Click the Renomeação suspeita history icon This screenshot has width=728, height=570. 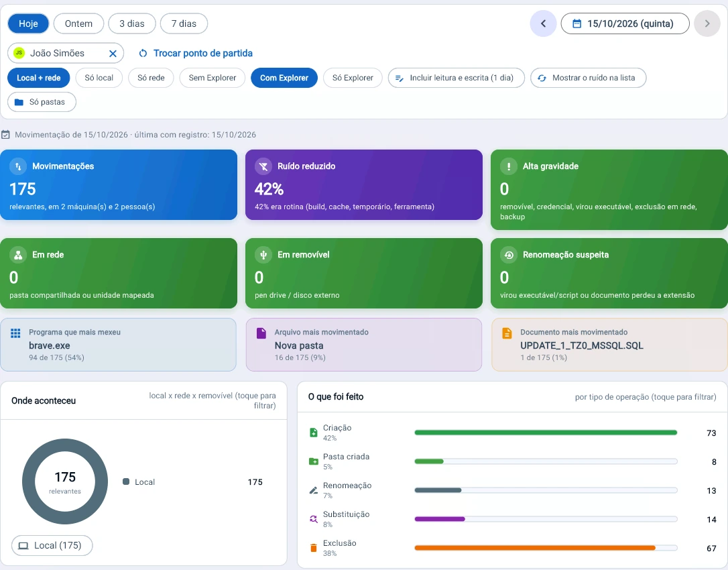[508, 255]
